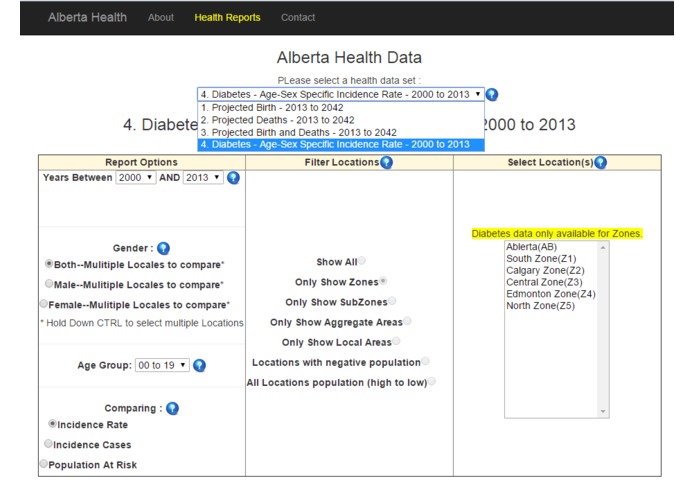
Task: Open the health data set dropdown
Action: 340,94
